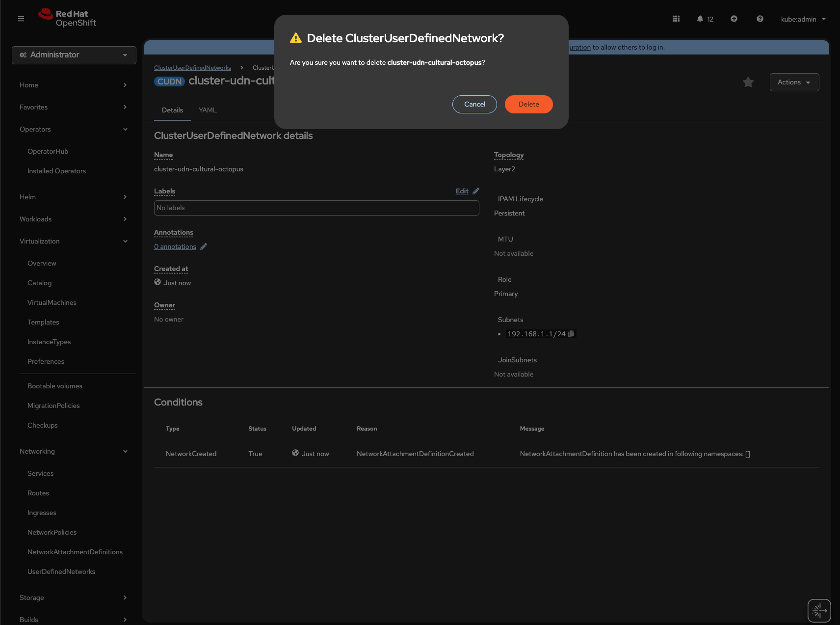
Task: Navigate to MigrationPolicies
Action: pyautogui.click(x=53, y=406)
